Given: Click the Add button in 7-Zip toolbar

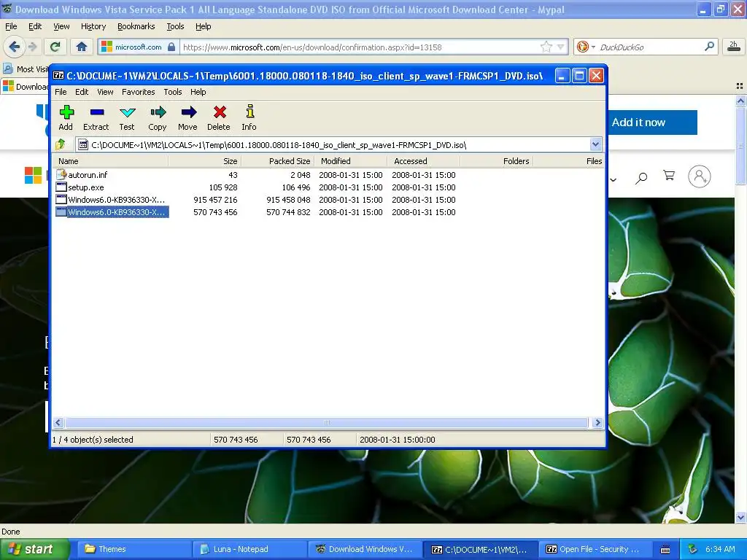Looking at the screenshot, I should pyautogui.click(x=66, y=117).
